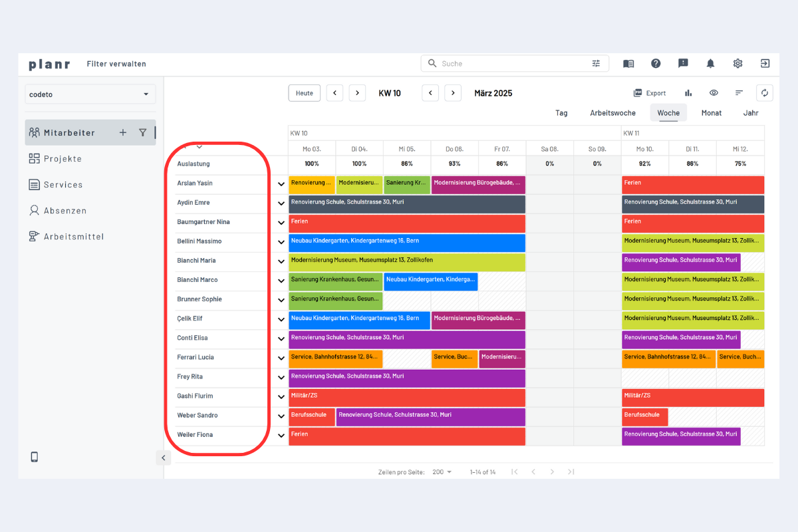
Task: Click the help question mark icon
Action: click(x=656, y=64)
